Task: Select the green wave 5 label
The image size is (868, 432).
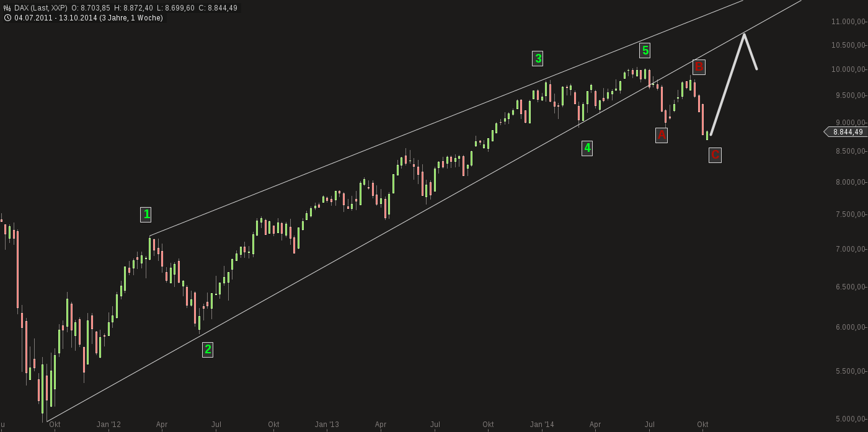Action: tap(645, 50)
